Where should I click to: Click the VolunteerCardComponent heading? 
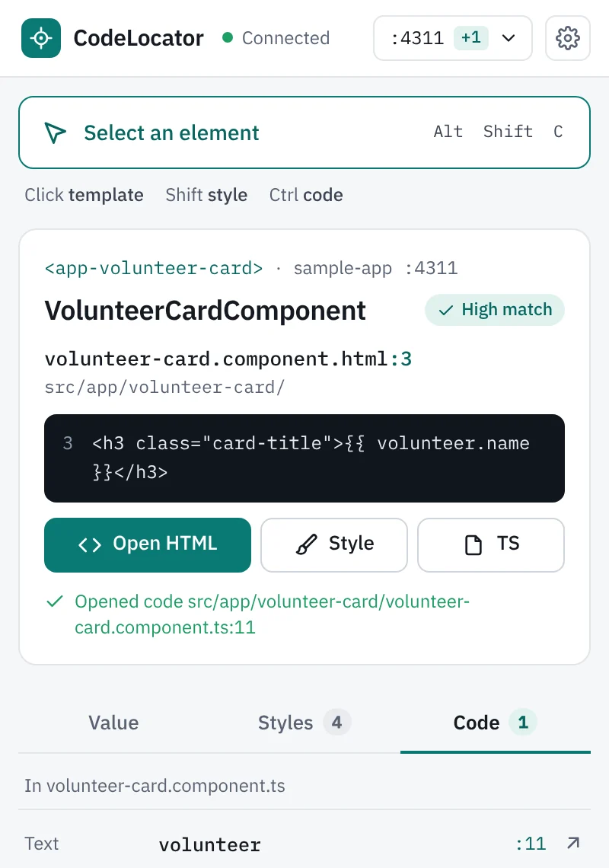click(x=205, y=311)
